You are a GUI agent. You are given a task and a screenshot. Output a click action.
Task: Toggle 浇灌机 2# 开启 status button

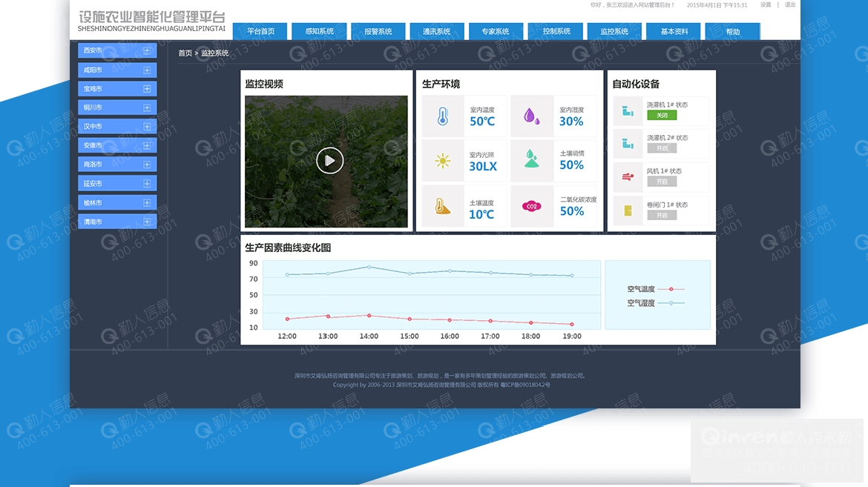662,148
